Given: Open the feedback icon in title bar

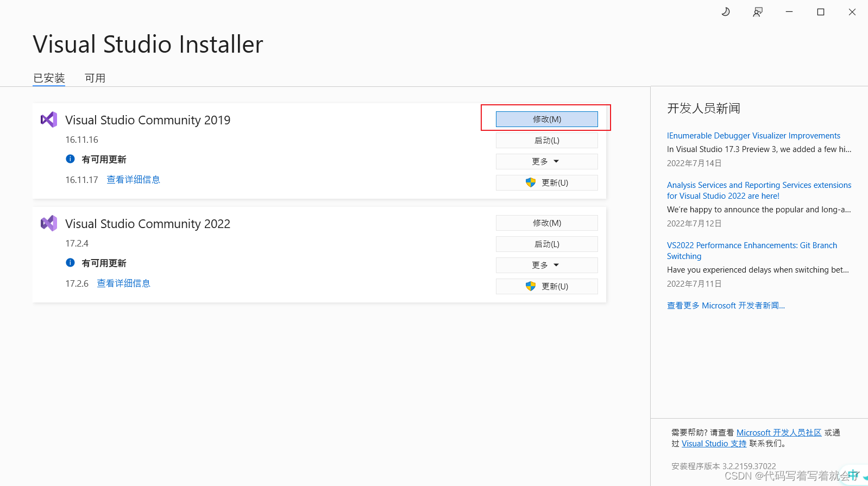Looking at the screenshot, I should coord(758,12).
